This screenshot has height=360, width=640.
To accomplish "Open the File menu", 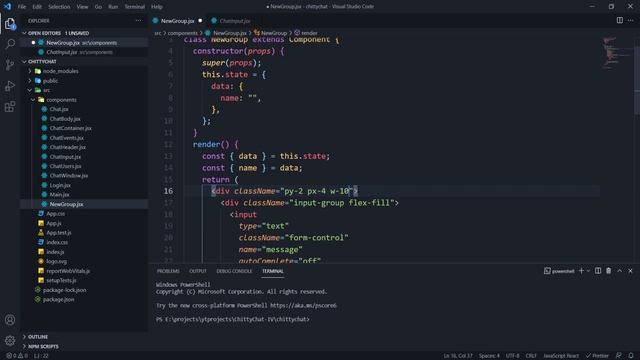I will [22, 7].
